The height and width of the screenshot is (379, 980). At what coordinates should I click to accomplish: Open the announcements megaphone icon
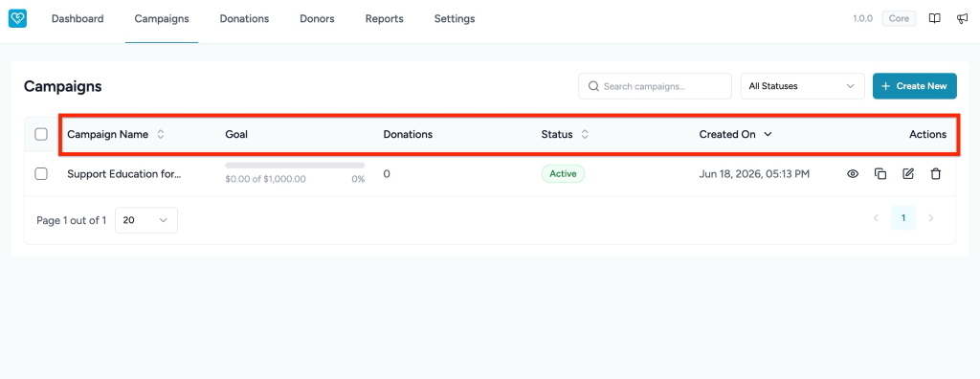[x=963, y=19]
